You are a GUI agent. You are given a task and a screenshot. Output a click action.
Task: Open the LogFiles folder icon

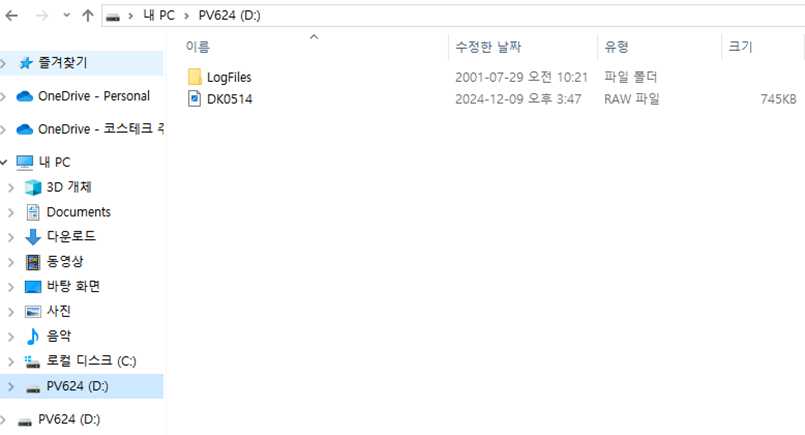(x=195, y=77)
